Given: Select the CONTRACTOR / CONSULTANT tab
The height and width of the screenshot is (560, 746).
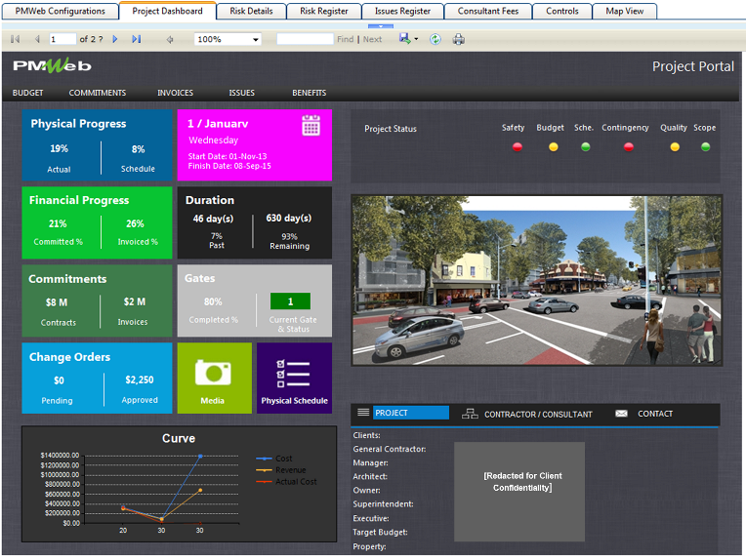Looking at the screenshot, I should pos(538,414).
